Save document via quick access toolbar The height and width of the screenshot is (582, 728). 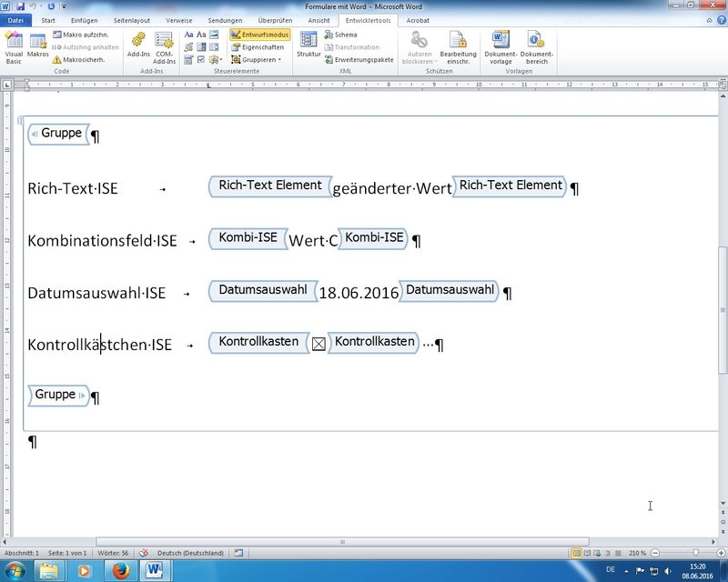20,6
